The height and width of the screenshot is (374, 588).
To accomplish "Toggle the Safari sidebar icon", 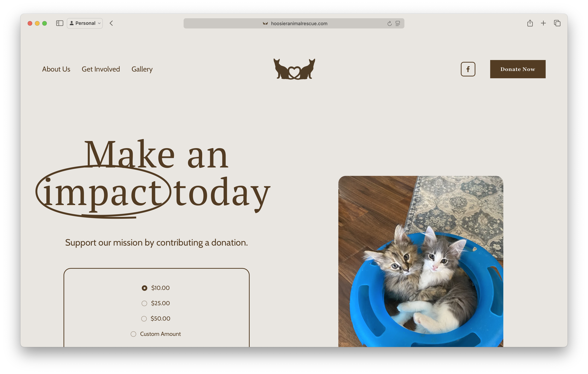I will click(x=59, y=23).
